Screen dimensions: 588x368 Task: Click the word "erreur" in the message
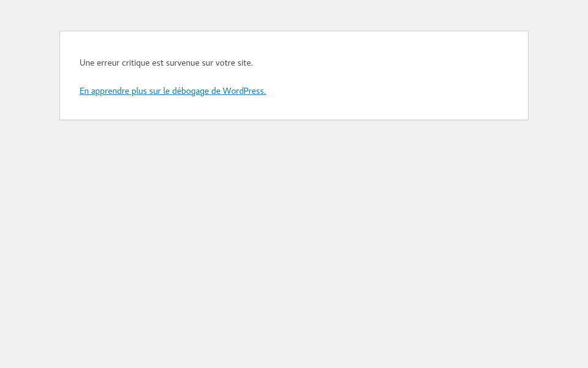108,63
